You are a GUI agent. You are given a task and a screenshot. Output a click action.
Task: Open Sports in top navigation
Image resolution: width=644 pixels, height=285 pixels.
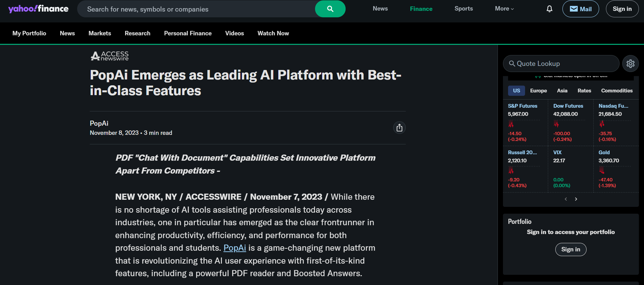[464, 9]
